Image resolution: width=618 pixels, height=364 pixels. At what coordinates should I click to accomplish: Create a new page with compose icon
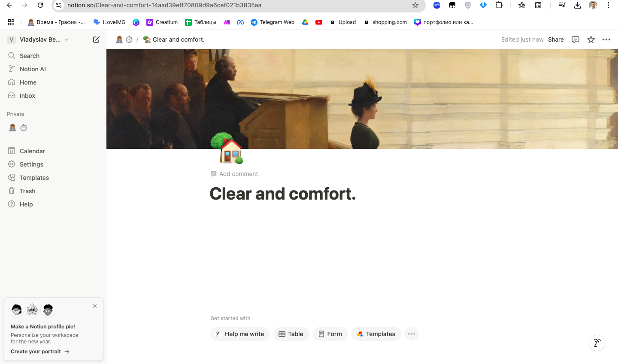(96, 39)
